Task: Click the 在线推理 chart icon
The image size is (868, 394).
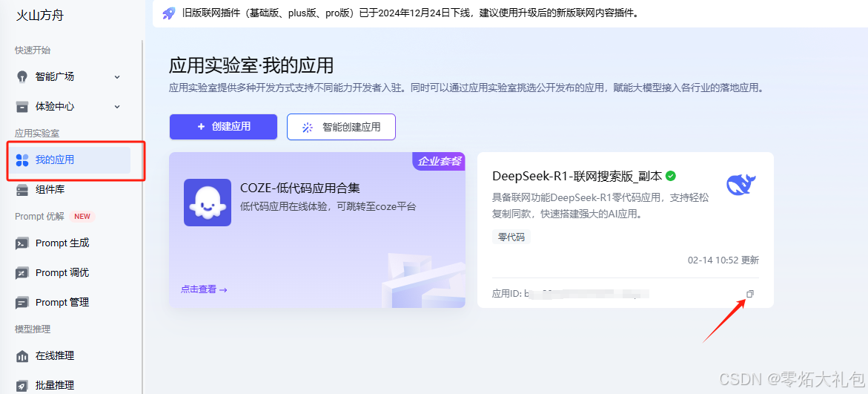Action: (22, 356)
